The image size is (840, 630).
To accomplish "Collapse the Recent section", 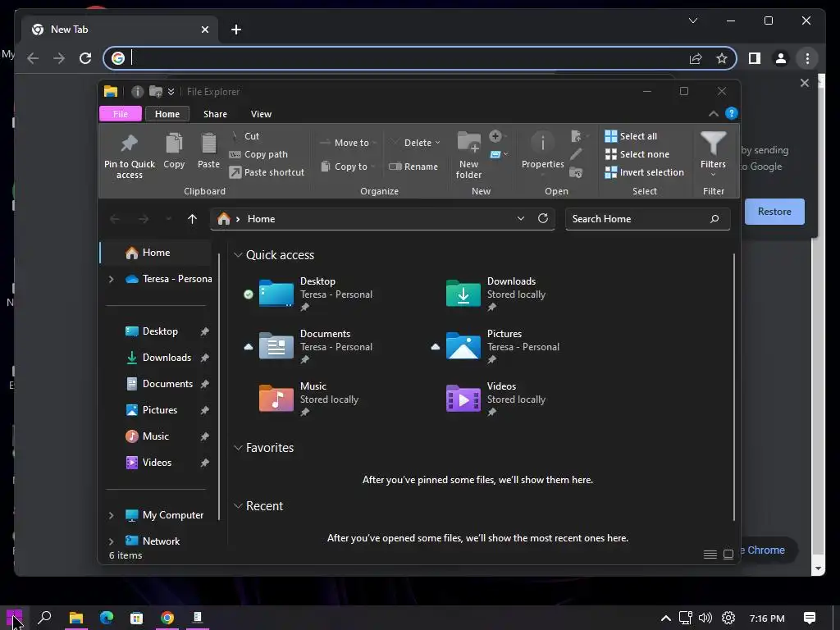I will pos(238,506).
